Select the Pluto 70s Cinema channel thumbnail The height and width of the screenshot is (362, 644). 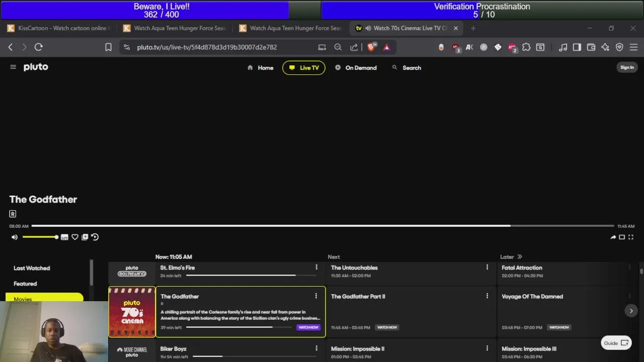tap(132, 312)
